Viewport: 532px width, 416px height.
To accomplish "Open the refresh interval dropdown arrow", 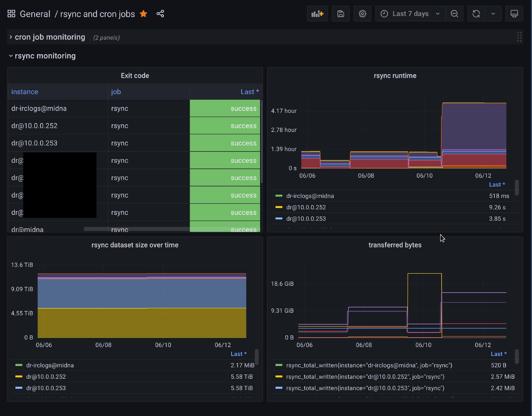I will pos(493,14).
